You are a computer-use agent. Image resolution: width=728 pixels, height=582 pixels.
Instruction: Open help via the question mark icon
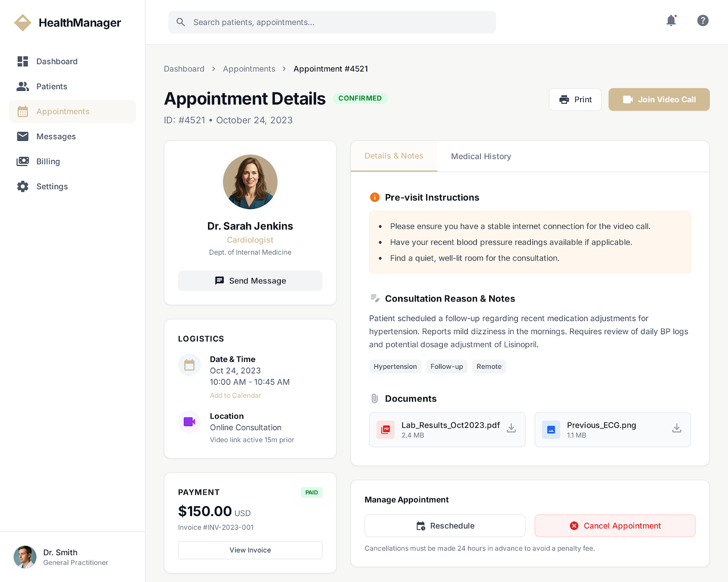tap(703, 20)
